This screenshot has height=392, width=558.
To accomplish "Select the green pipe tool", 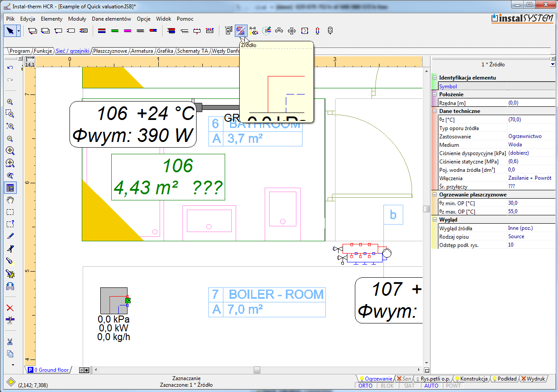I will point(115,31).
